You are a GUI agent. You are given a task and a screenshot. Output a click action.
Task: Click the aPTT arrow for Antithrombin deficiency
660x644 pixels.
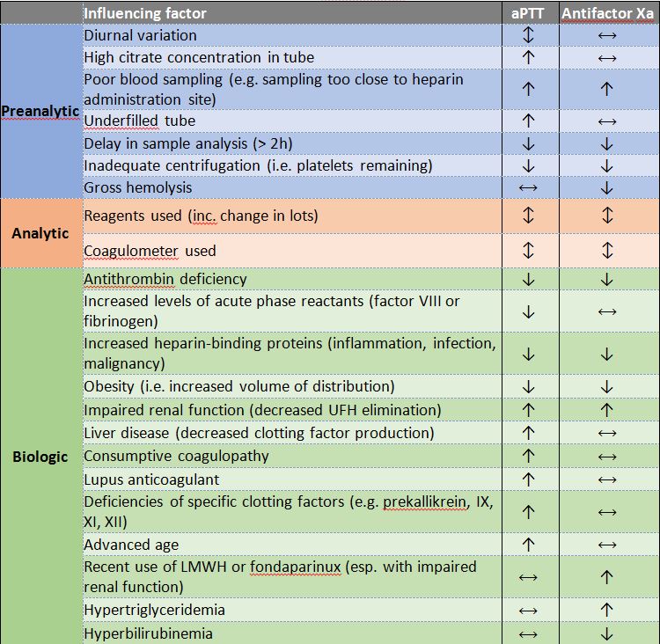click(528, 280)
